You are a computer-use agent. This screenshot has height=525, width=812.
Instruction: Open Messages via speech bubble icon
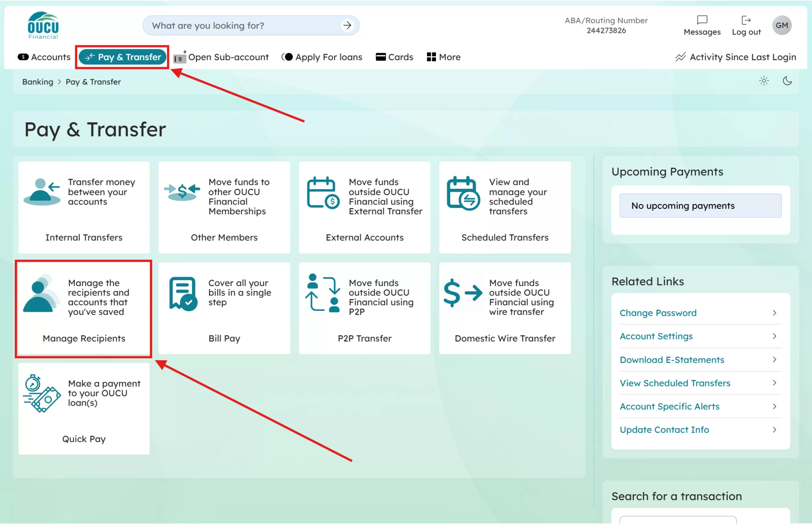tap(702, 20)
